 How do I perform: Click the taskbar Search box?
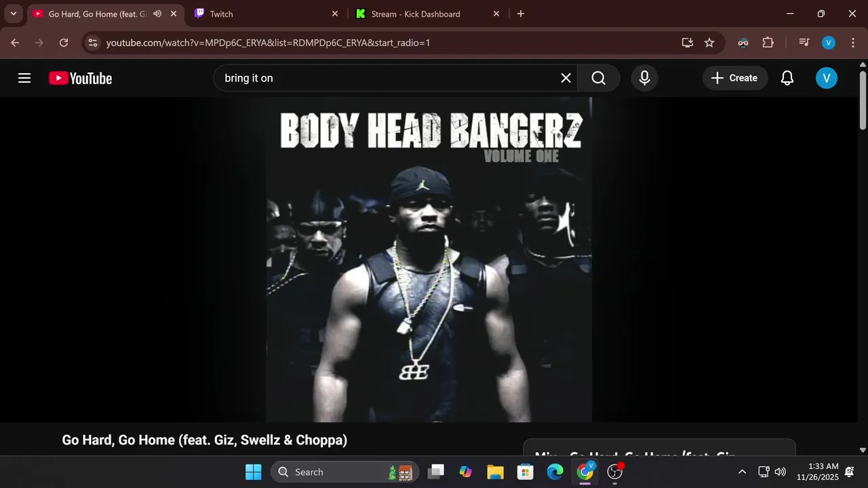344,472
